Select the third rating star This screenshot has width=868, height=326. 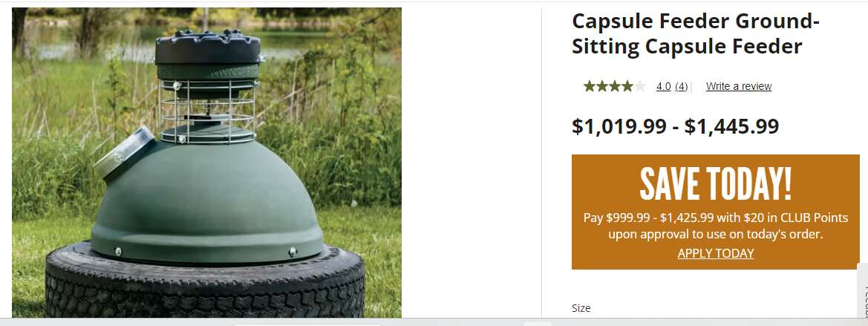[615, 86]
